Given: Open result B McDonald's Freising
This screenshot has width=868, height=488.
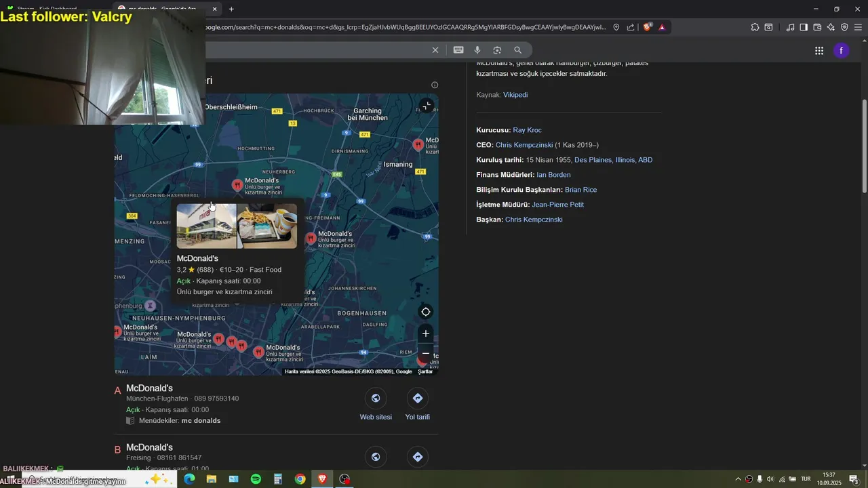Looking at the screenshot, I should point(149,447).
